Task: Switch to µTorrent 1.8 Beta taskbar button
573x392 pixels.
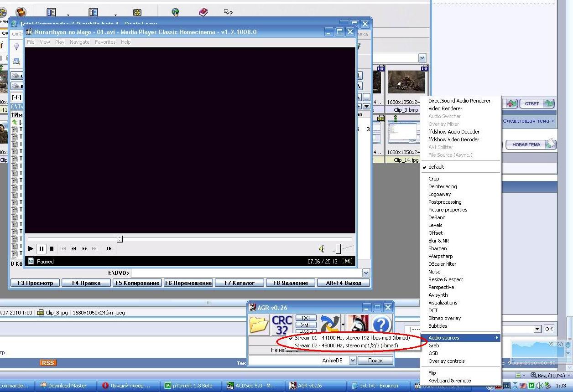Action: pyautogui.click(x=191, y=386)
